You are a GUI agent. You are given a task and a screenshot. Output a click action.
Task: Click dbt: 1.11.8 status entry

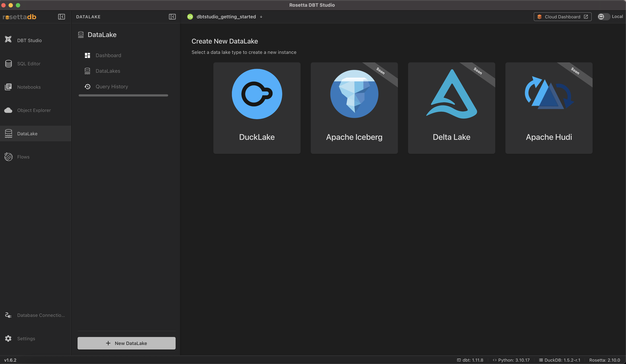(x=470, y=360)
